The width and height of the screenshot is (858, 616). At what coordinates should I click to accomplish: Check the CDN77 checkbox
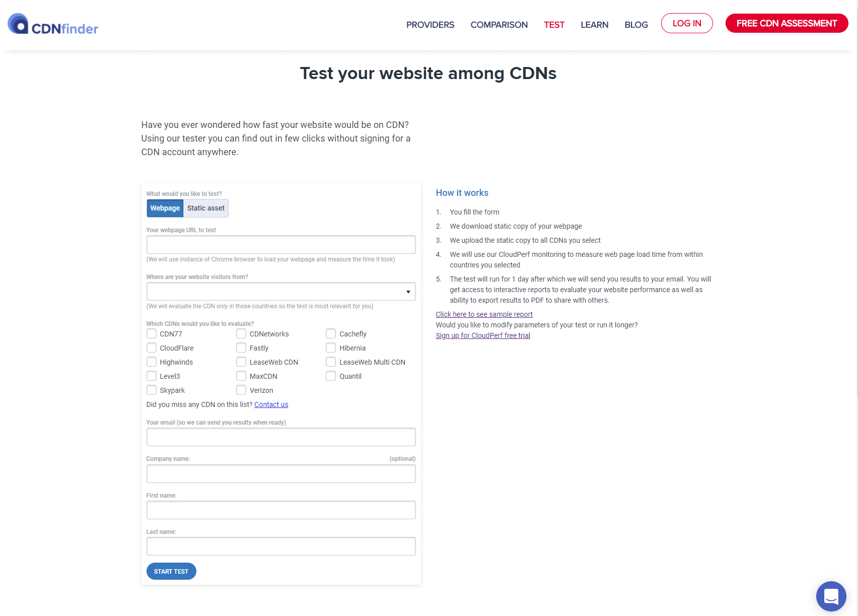[x=152, y=334]
